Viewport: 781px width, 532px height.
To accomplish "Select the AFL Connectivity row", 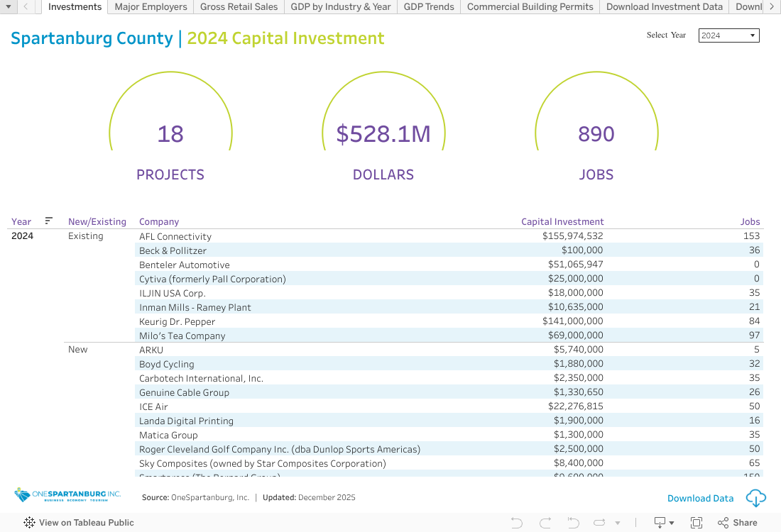I will tap(175, 236).
